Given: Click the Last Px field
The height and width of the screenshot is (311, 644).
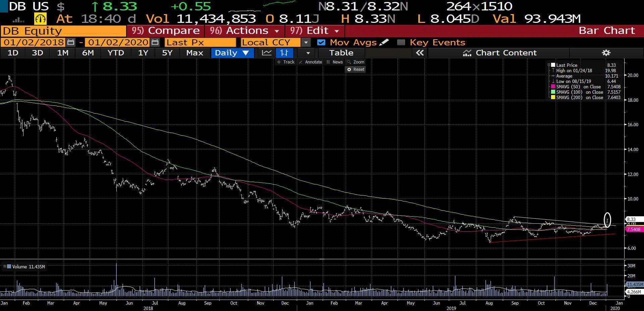Looking at the screenshot, I should click(x=200, y=42).
